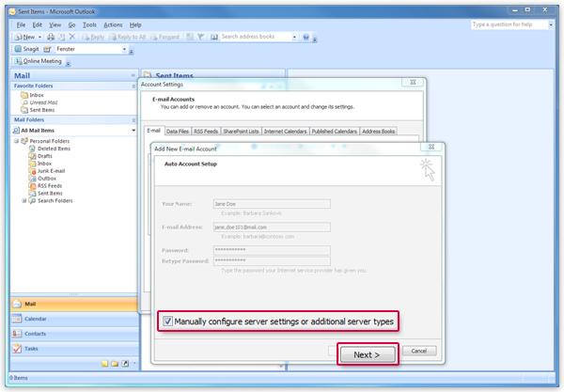The width and height of the screenshot is (564, 392).
Task: Switch to the Contacts navigation button
Action: (73, 334)
